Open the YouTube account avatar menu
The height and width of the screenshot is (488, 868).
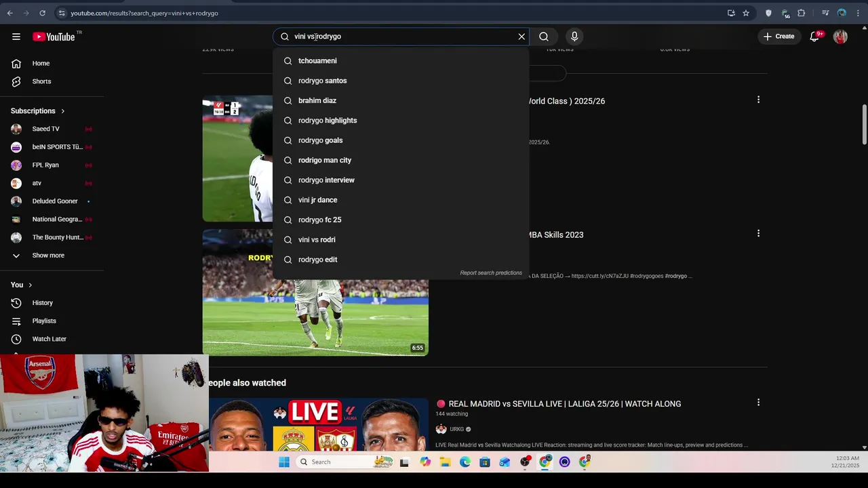tap(840, 37)
